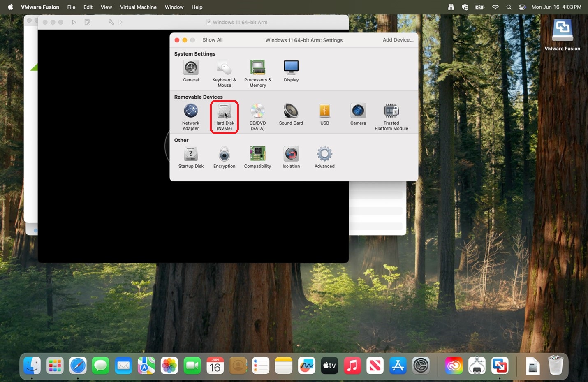Open the File menu

[72, 7]
